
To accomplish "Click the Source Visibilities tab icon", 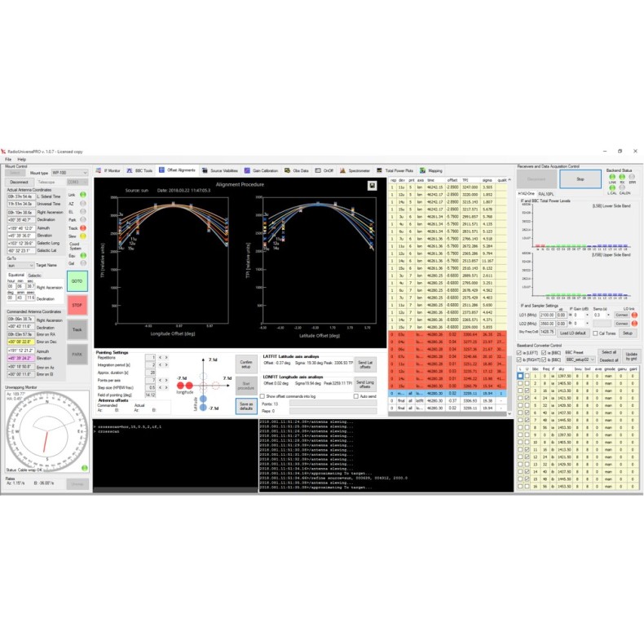I will (205, 170).
